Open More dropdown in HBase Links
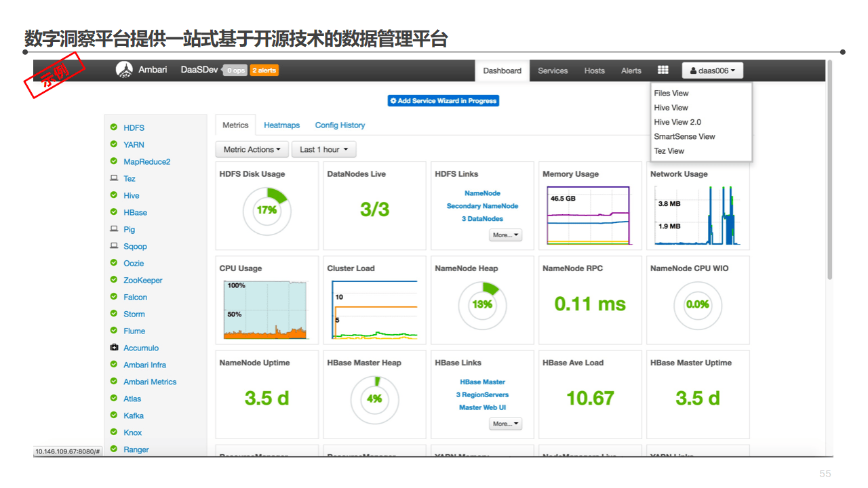This screenshot has width=868, height=488. click(506, 424)
